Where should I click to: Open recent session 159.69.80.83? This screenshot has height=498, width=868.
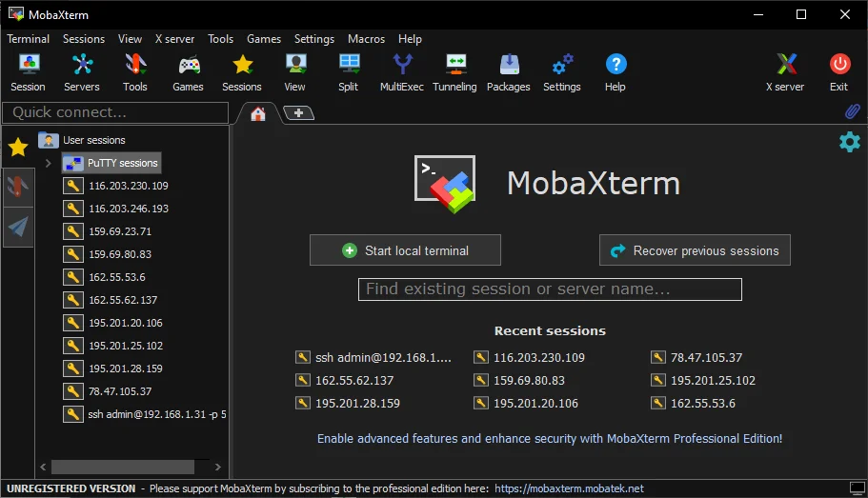click(x=519, y=381)
